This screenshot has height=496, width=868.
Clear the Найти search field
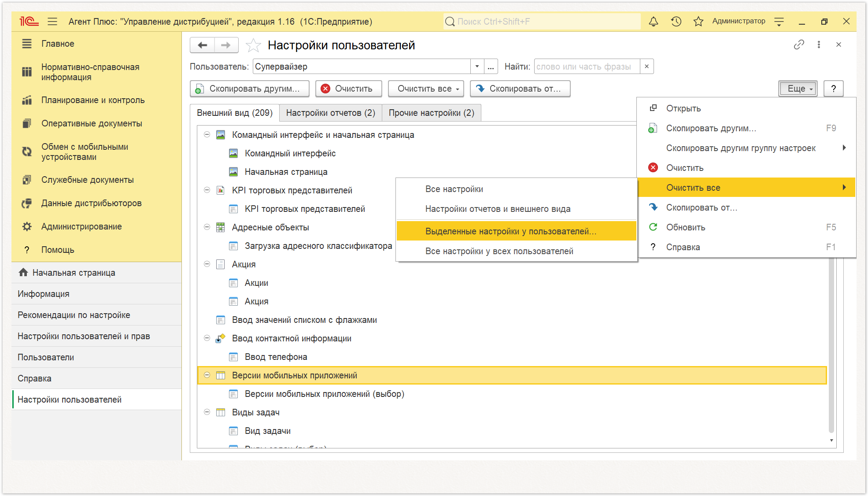pos(646,67)
